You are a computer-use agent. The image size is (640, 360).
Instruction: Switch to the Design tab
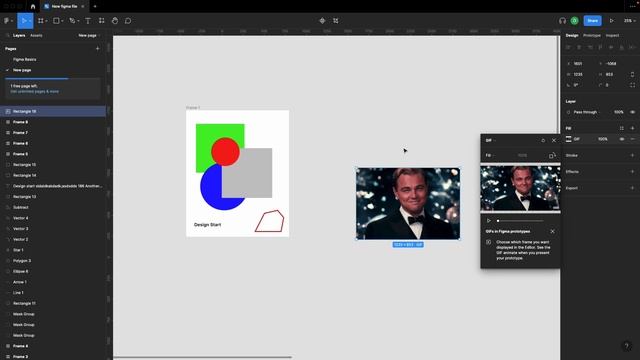click(572, 36)
